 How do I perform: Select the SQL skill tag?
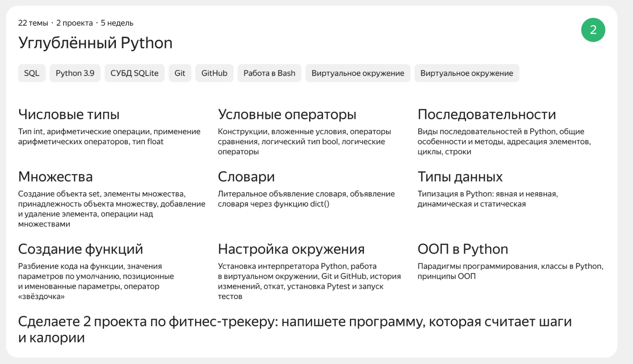tap(32, 73)
